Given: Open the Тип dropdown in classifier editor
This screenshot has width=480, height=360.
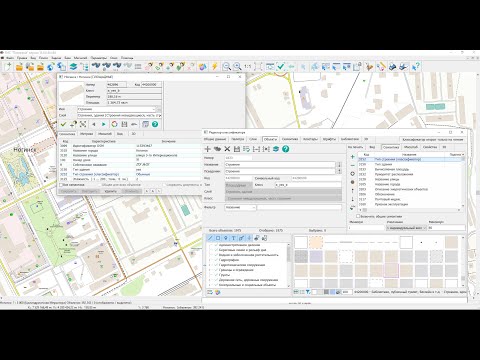Looking at the screenshot, I should [x=238, y=185].
